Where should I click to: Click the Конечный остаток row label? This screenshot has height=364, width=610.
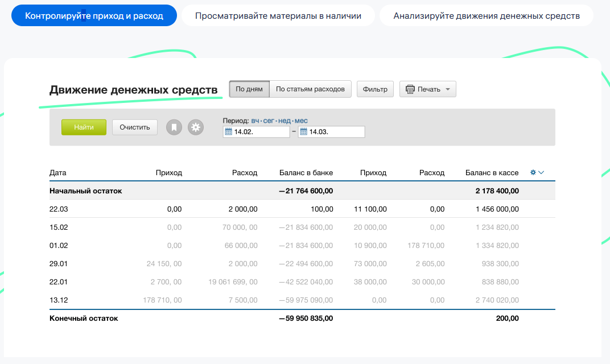(x=84, y=318)
